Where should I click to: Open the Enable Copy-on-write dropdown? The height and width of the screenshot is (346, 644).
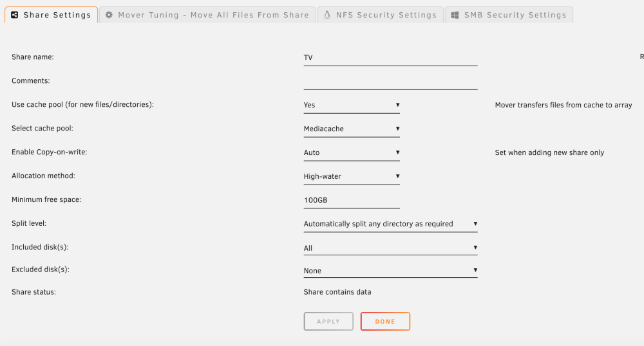coord(352,153)
